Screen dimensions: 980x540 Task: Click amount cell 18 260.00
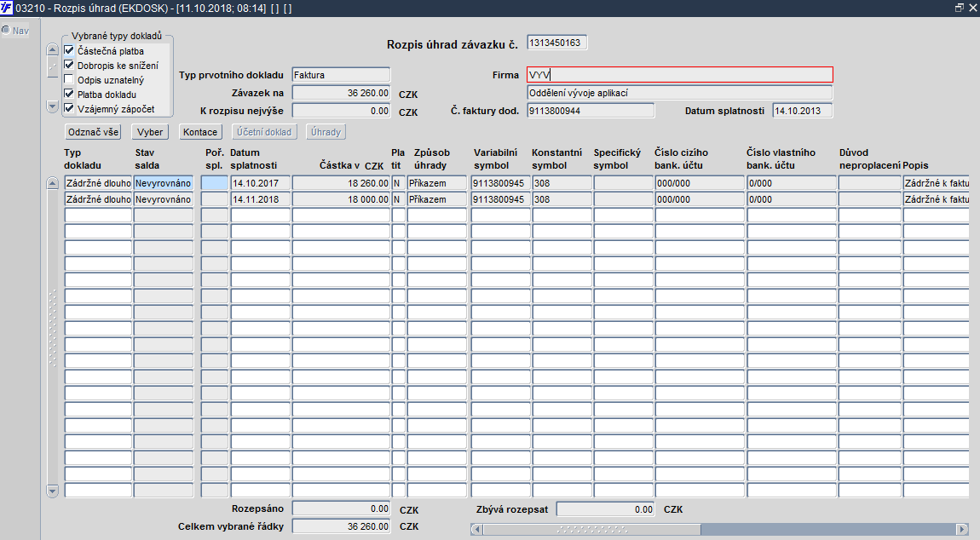click(341, 183)
